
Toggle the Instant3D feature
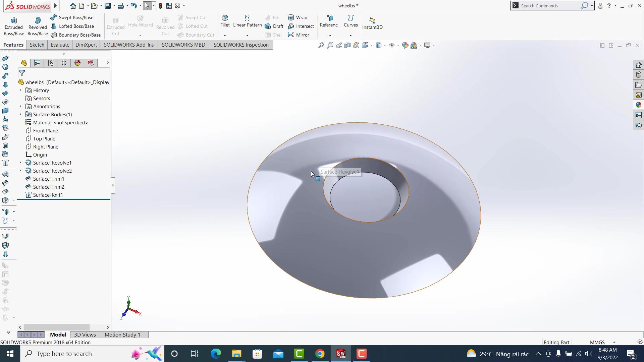(372, 23)
